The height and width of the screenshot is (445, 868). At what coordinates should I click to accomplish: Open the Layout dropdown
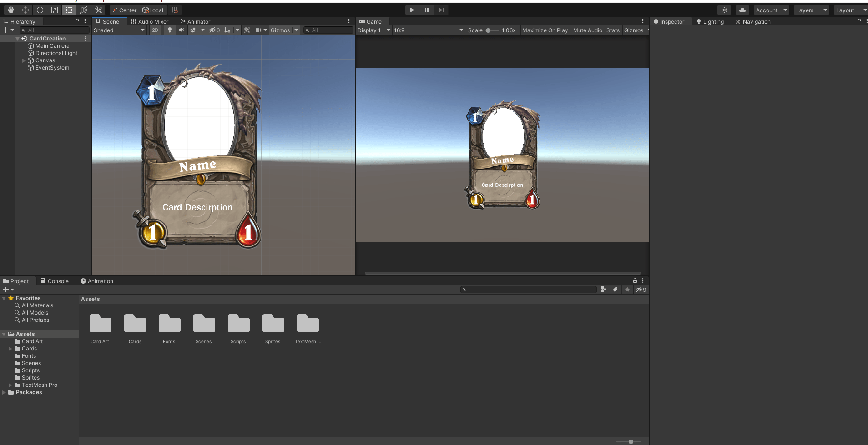[851, 10]
